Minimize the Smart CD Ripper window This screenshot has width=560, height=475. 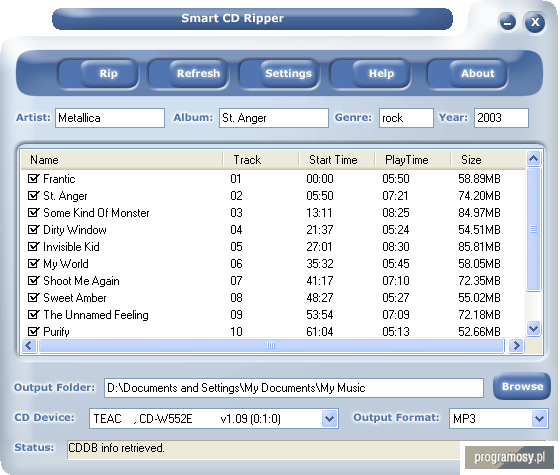tap(508, 22)
